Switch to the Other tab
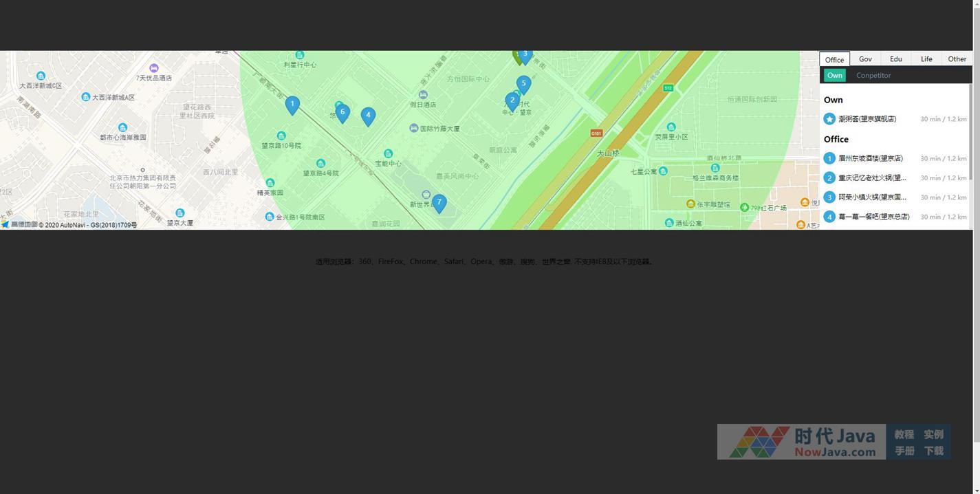This screenshot has height=494, width=980. [x=957, y=59]
